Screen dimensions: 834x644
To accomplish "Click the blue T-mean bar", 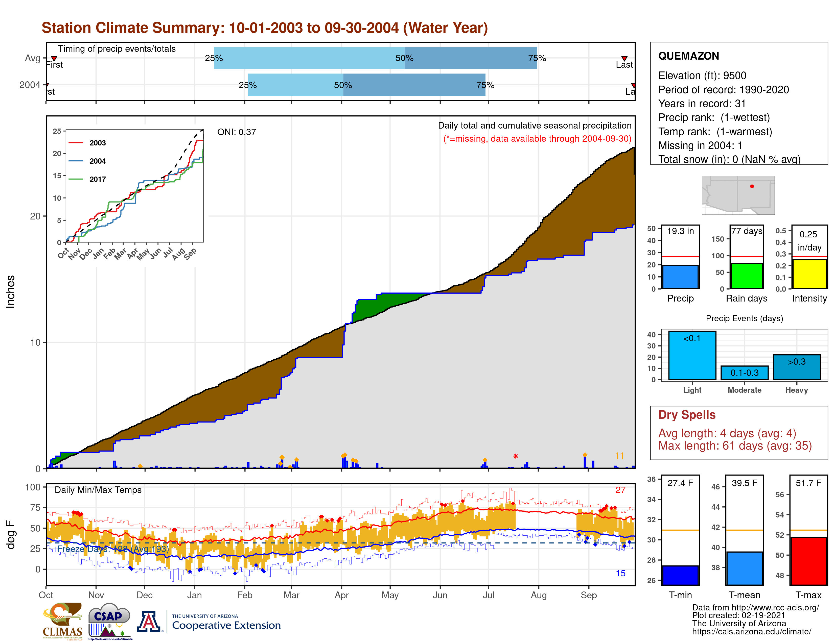I will [745, 568].
